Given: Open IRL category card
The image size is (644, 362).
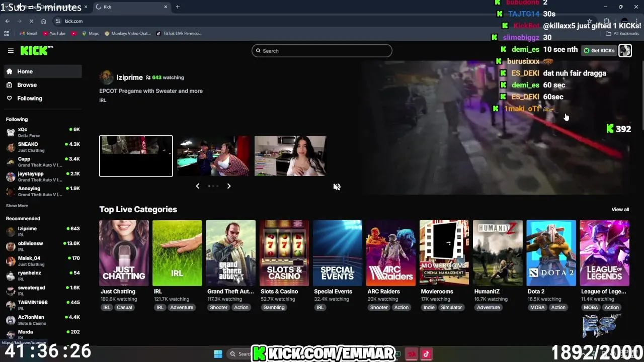Looking at the screenshot, I should (x=177, y=253).
